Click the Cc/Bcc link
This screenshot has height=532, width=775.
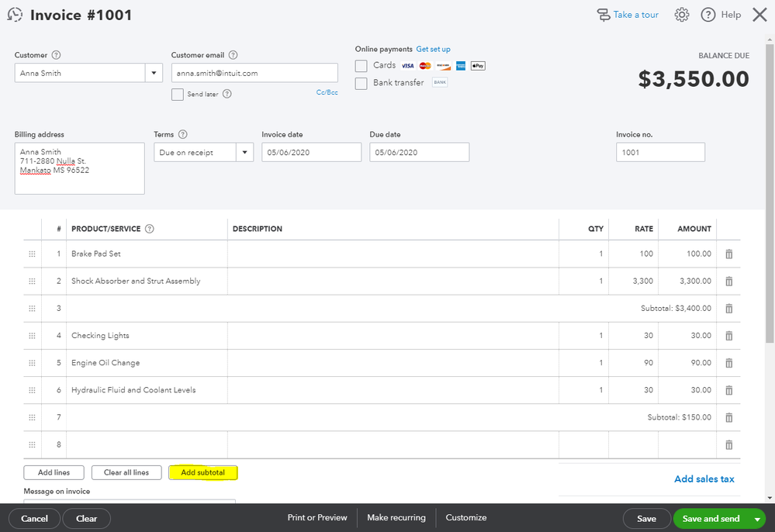(x=327, y=92)
